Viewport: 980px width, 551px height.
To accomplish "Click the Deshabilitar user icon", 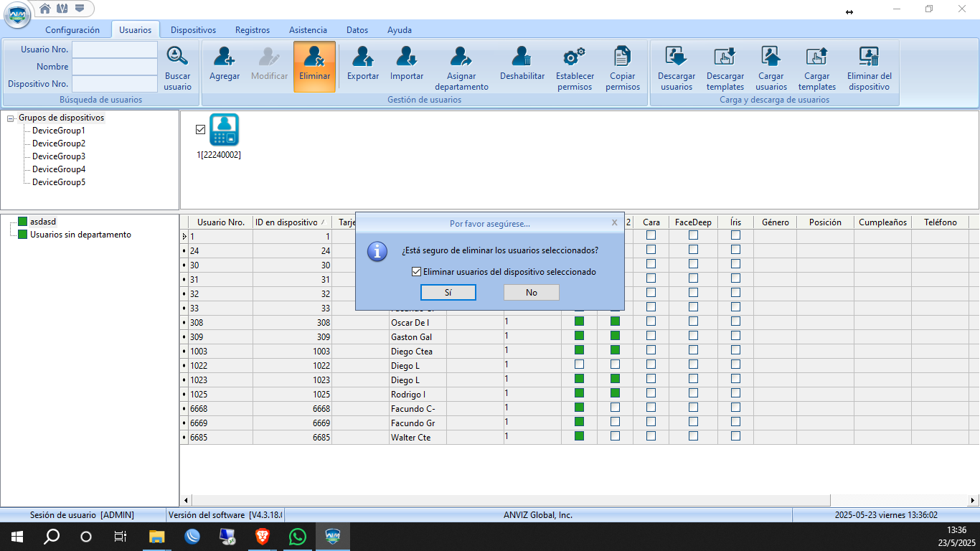I will click(522, 56).
